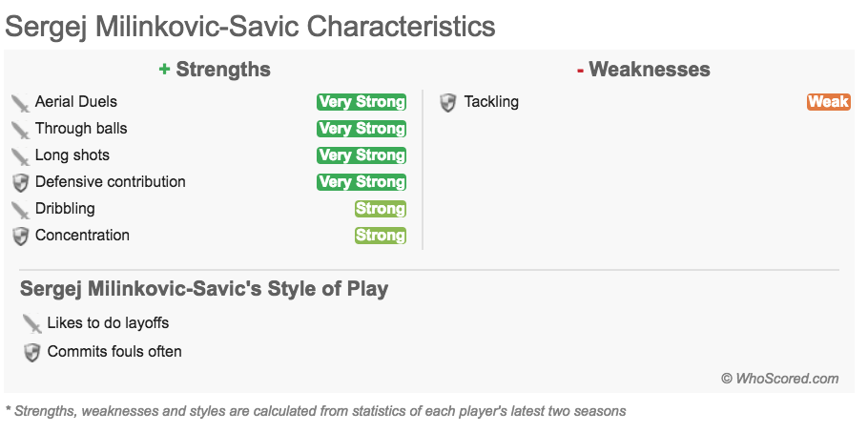Click the sword icon beside Long shots
Viewport: 868px width, 433px height.
[x=20, y=156]
